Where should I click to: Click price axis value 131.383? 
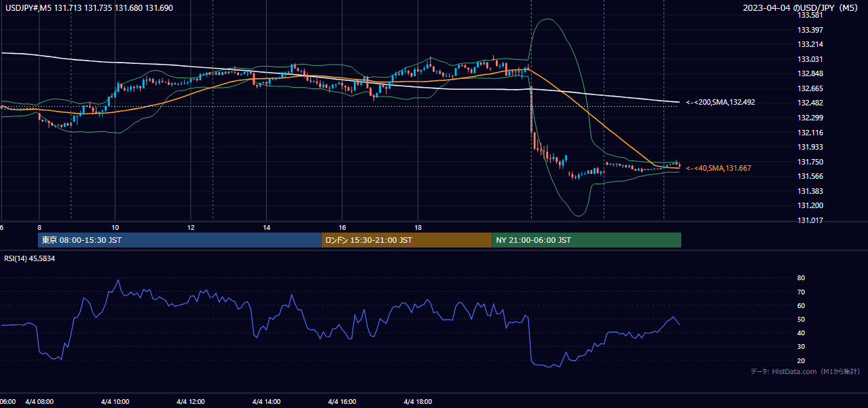[x=810, y=191]
